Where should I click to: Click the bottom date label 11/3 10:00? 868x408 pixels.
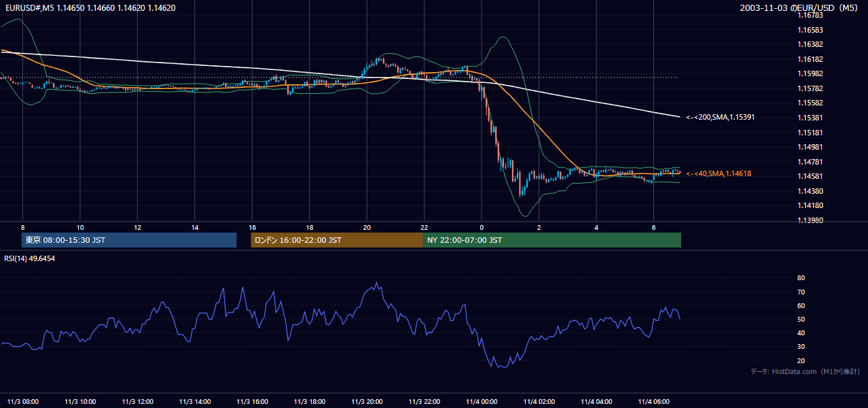(x=80, y=401)
